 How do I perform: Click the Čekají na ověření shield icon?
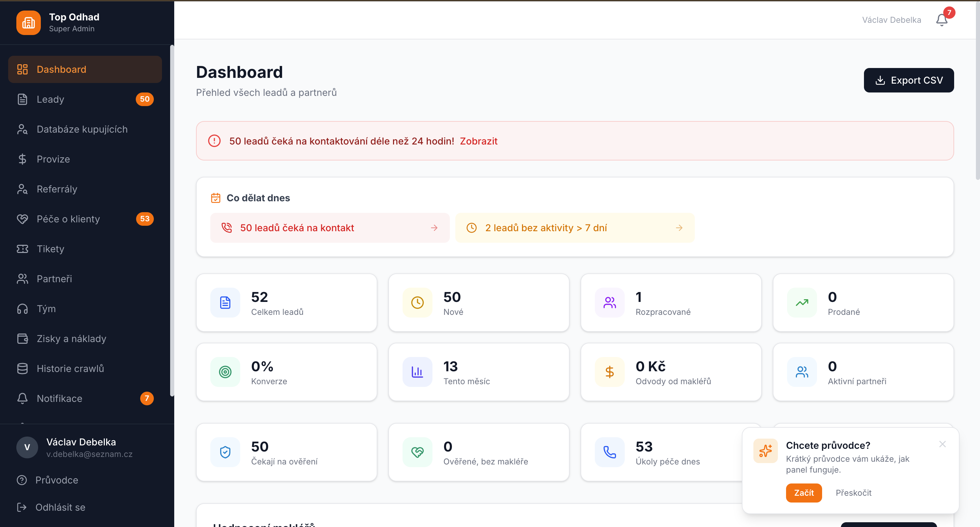225,452
